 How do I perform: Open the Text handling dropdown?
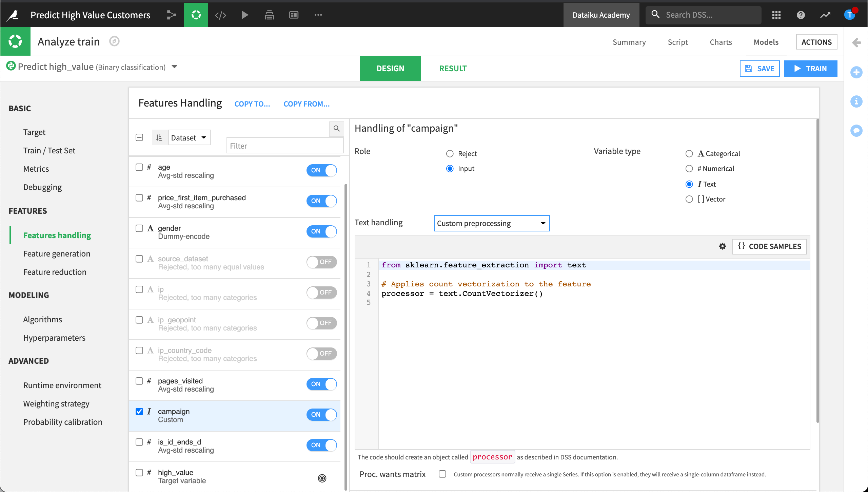pos(492,223)
